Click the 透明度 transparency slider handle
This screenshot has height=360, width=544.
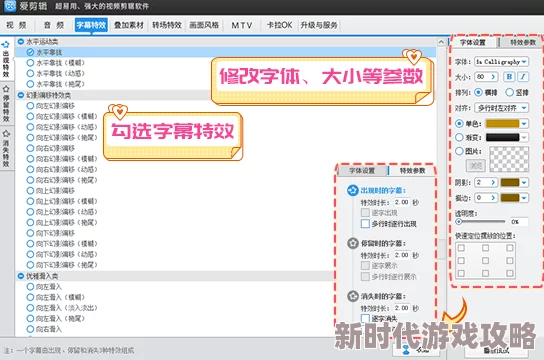(459, 221)
